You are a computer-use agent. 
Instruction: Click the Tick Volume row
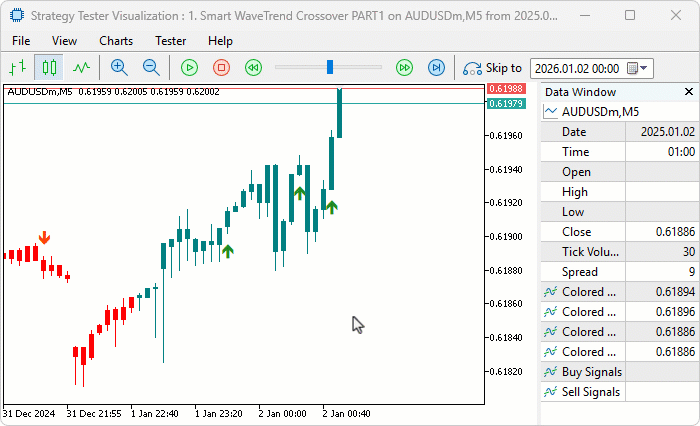[619, 252]
